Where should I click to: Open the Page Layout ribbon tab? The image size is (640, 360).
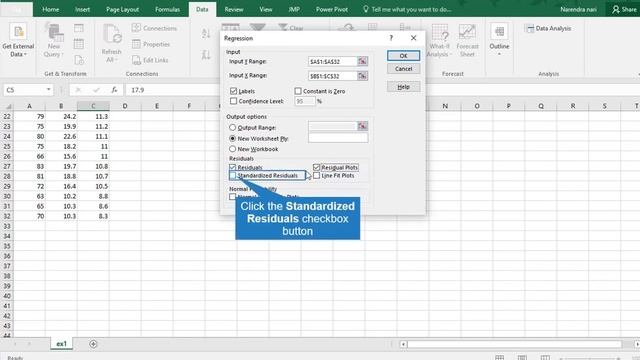click(x=122, y=9)
